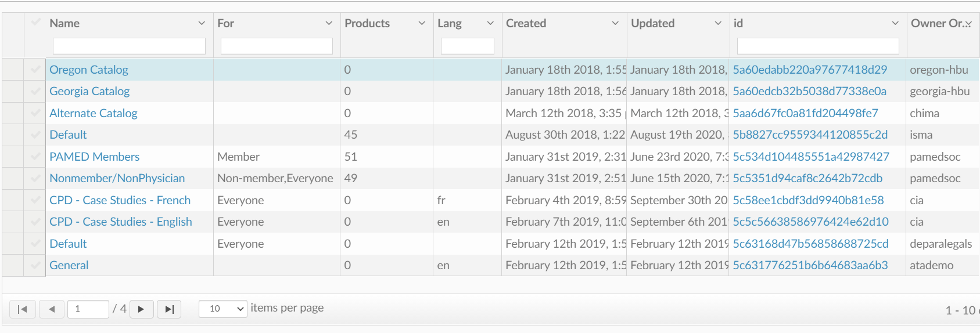
Task: Select the Oregon Catalog row checkmark
Action: pyautogui.click(x=35, y=70)
